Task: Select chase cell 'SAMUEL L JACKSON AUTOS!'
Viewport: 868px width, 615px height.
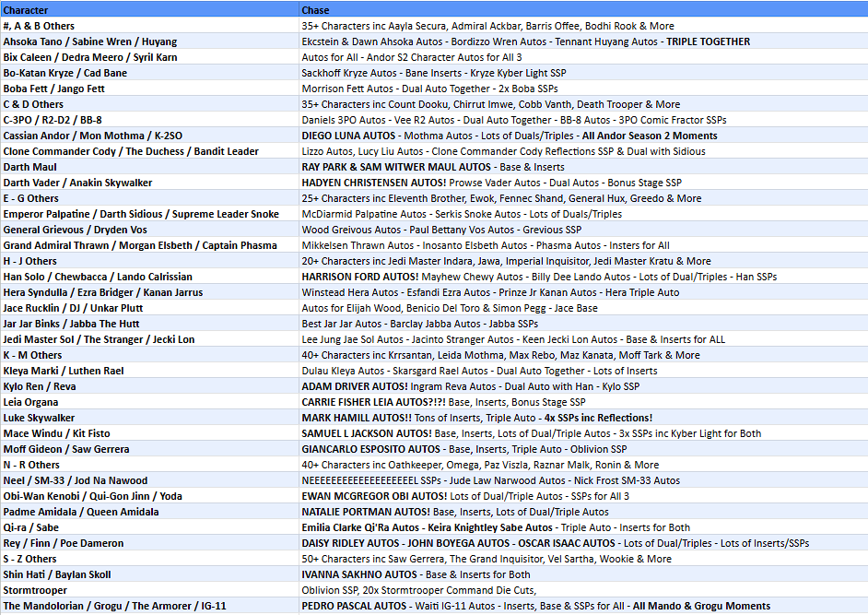Action: (x=583, y=434)
